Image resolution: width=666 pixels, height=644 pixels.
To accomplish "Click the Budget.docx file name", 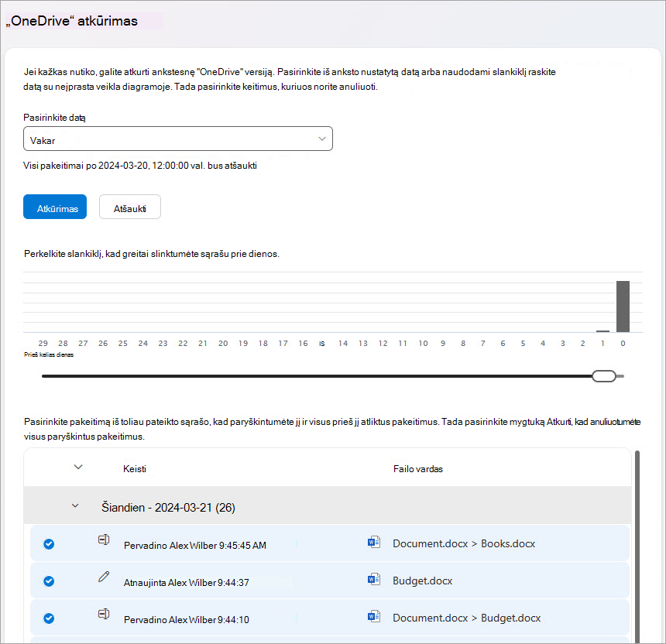I will [x=423, y=581].
